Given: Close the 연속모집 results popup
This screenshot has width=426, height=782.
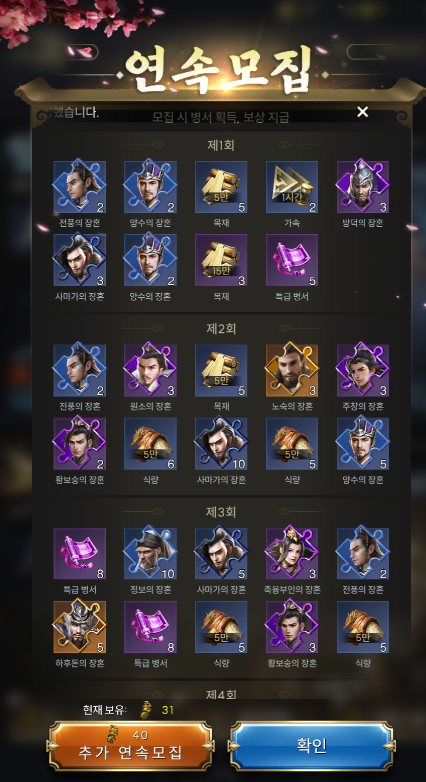Looking at the screenshot, I should (x=363, y=112).
